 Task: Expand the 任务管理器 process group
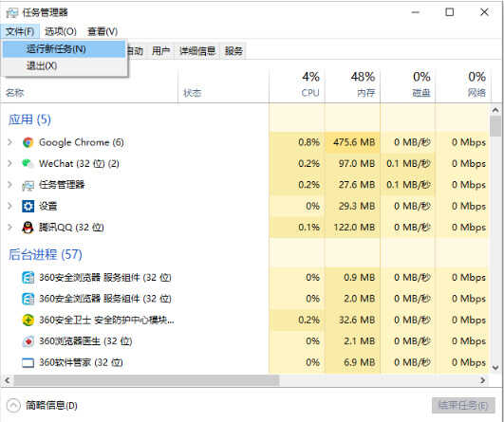pos(9,185)
